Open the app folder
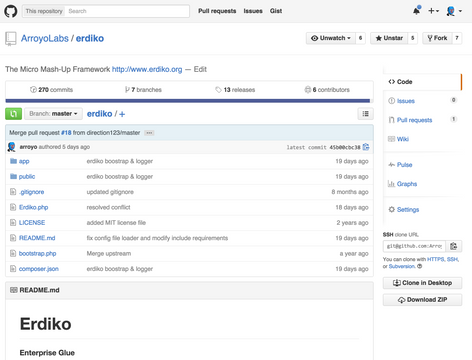472x360 pixels. [x=24, y=161]
